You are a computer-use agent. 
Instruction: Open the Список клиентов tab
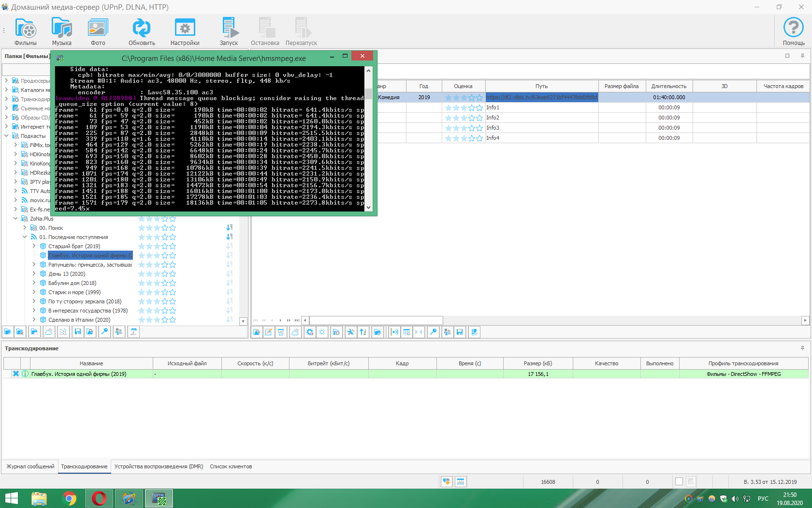(x=231, y=466)
